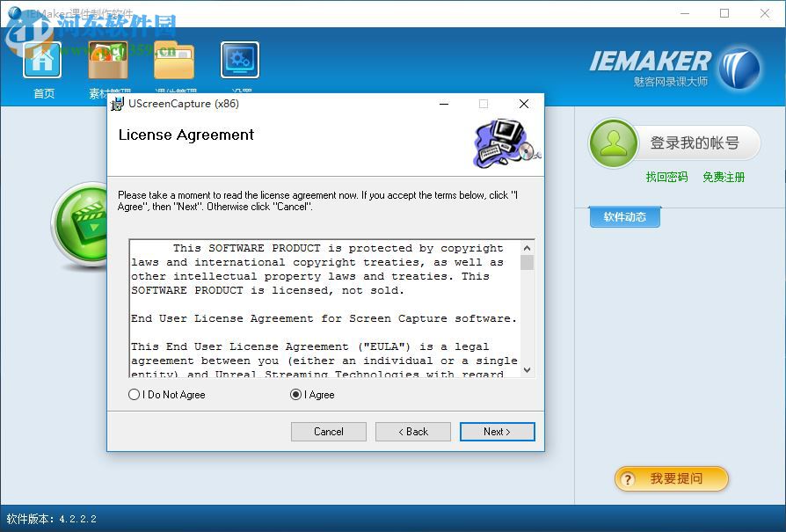Click the green user avatar icon
The width and height of the screenshot is (786, 532).
point(613,142)
